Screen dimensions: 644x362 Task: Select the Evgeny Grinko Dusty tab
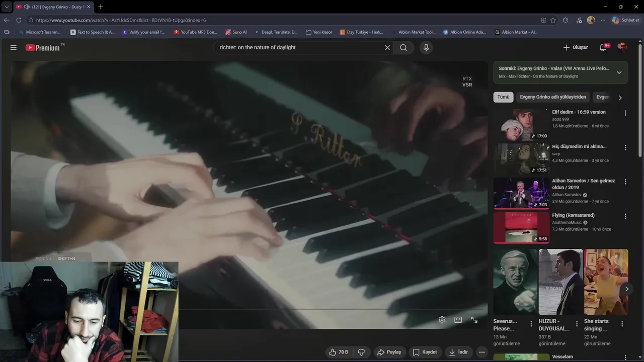53,7
